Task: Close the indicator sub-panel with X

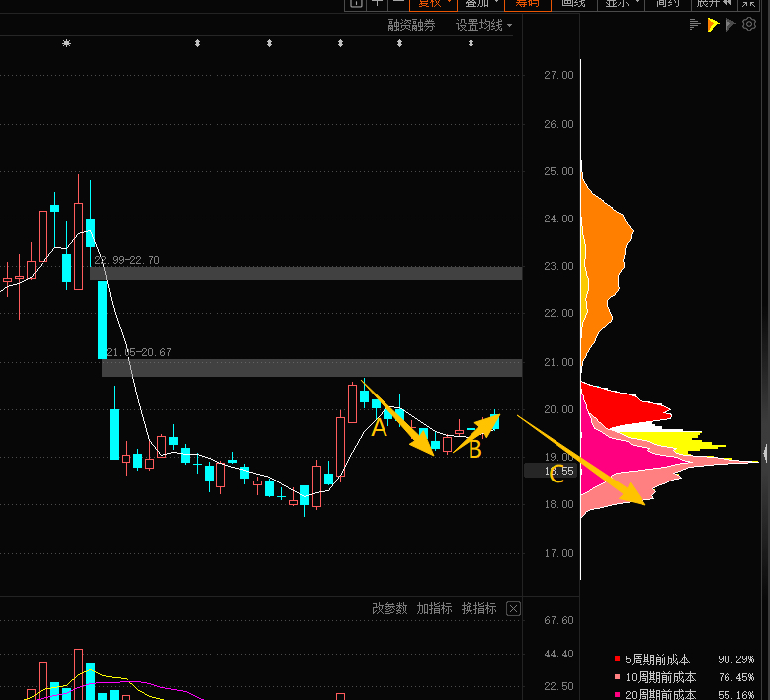Action: click(513, 609)
